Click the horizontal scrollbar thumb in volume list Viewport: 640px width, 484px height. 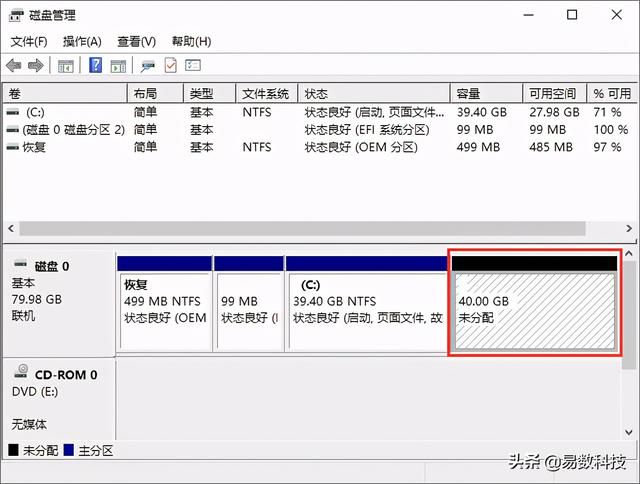(302, 229)
